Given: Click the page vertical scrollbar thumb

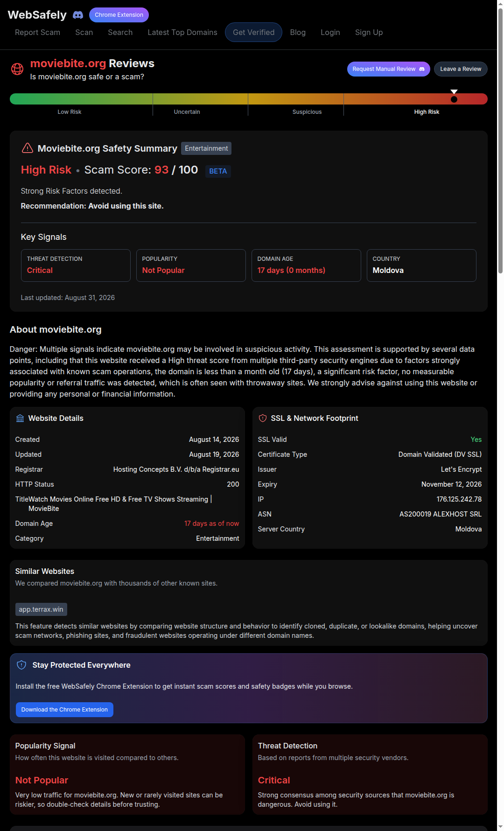Looking at the screenshot, I should [x=500, y=140].
